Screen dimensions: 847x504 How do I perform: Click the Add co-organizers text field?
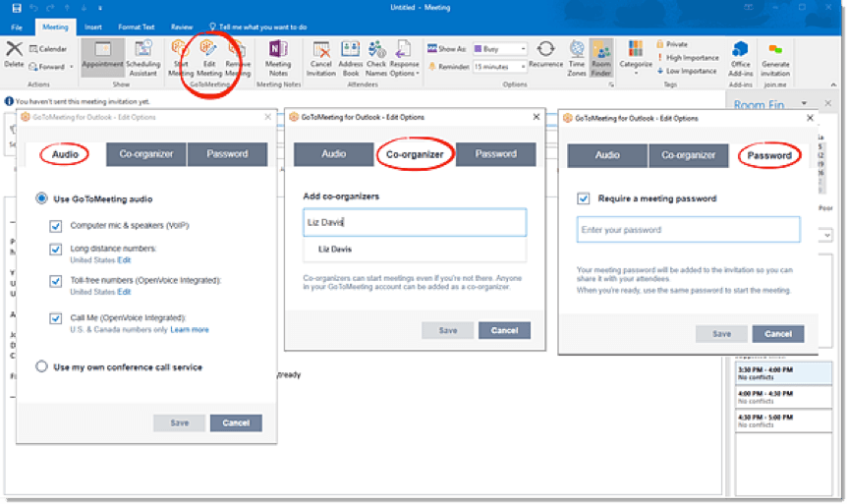415,223
